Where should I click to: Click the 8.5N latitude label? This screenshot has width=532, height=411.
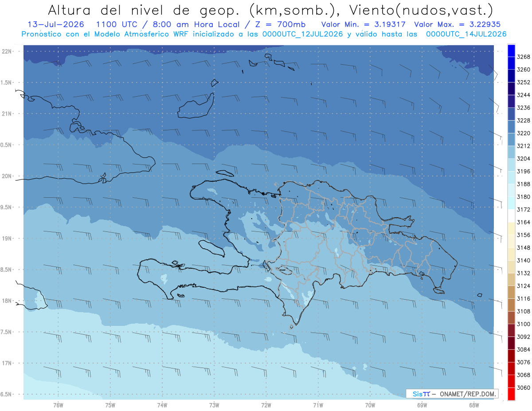click(x=7, y=270)
